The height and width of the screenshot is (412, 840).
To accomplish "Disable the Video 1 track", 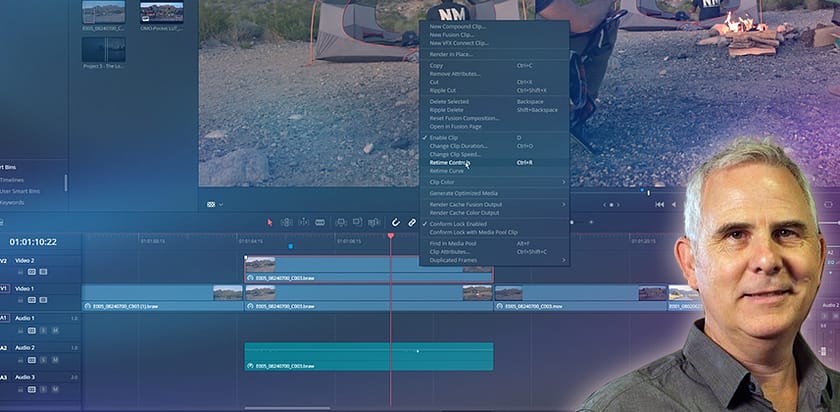I will click(x=43, y=300).
